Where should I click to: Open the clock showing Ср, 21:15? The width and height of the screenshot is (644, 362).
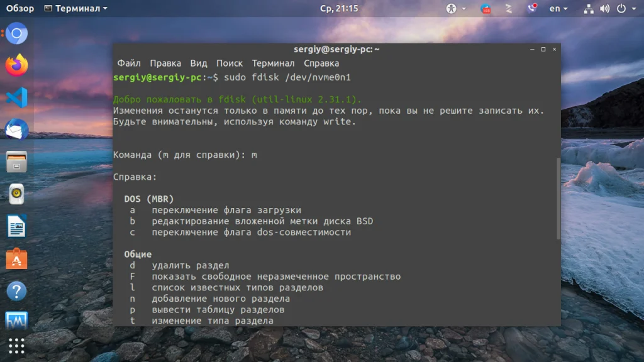tap(339, 8)
